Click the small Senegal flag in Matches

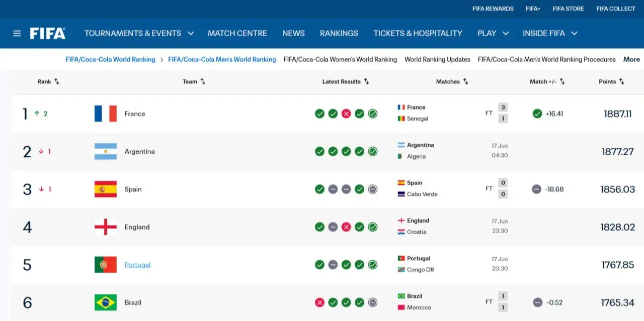pyautogui.click(x=401, y=119)
